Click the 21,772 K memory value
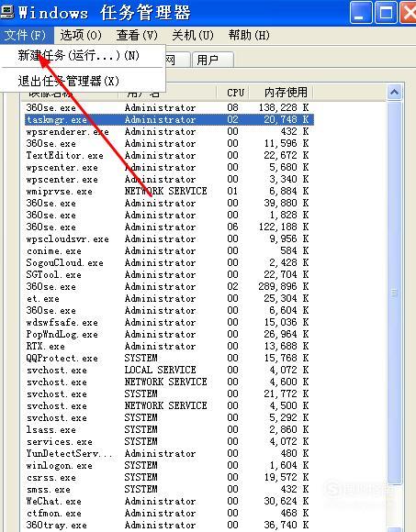Image resolution: width=416 pixels, height=532 pixels. (287, 393)
